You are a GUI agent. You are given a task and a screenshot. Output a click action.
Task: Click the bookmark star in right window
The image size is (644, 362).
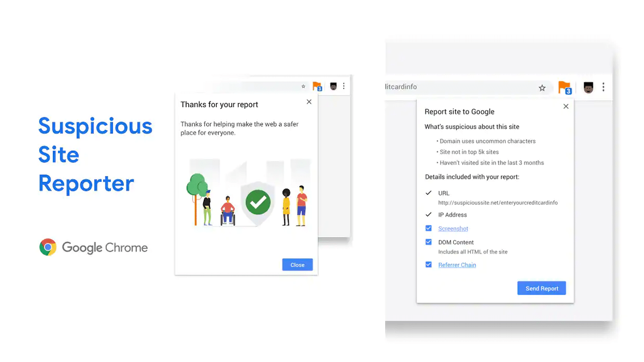[x=542, y=88]
